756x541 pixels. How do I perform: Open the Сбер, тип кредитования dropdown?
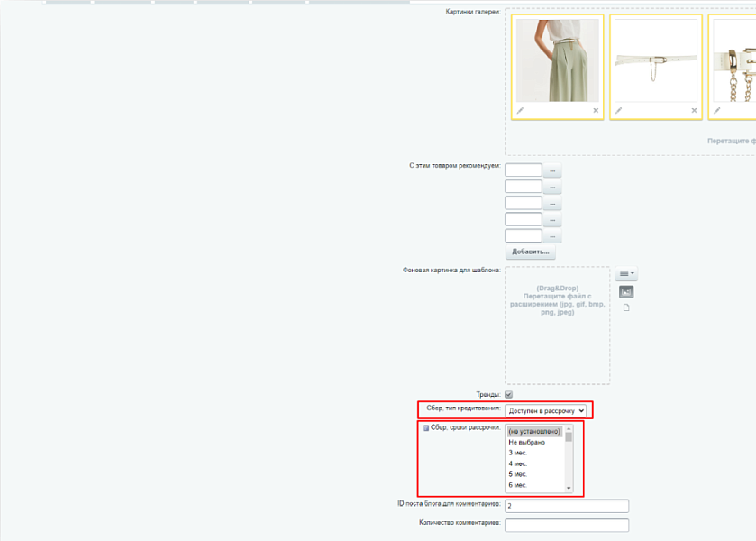coord(545,410)
